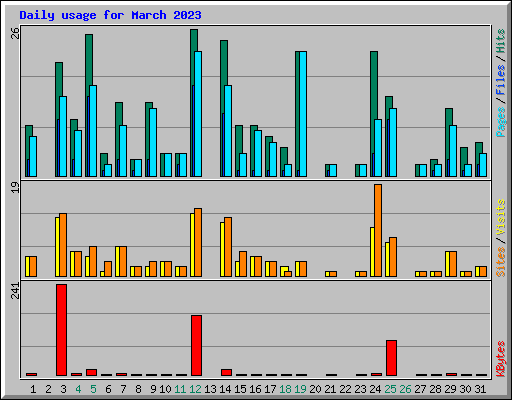Click day label '12' on the x-axis

click(195, 389)
